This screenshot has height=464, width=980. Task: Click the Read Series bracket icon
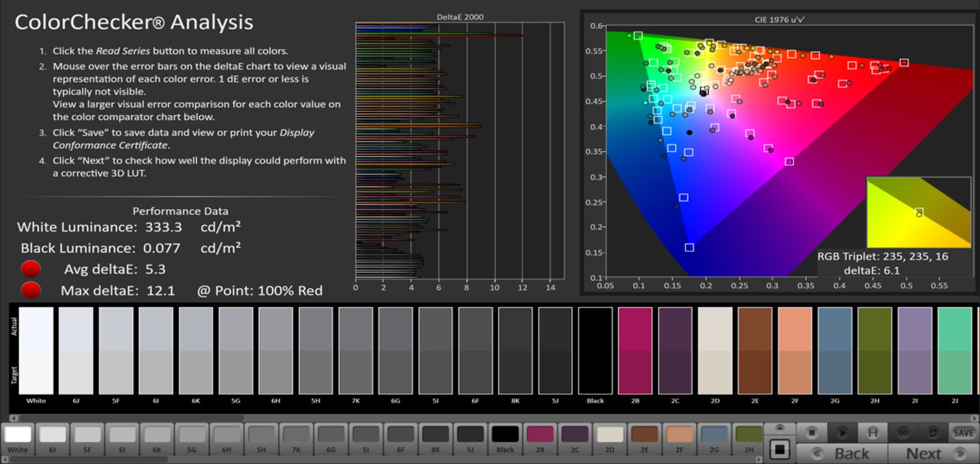pyautogui.click(x=872, y=433)
